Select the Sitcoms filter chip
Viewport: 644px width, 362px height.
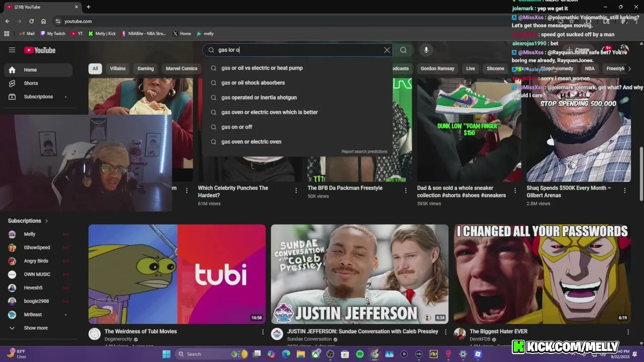click(x=496, y=68)
